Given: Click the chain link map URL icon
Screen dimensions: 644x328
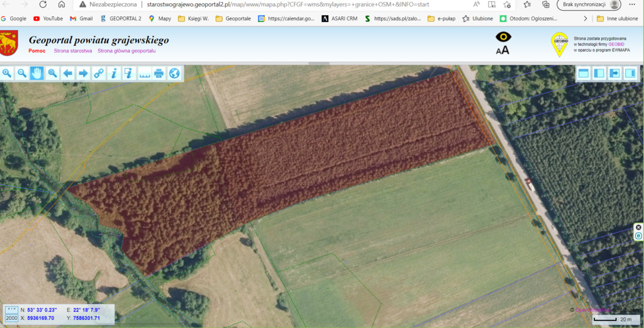Looking at the screenshot, I should 99,73.
